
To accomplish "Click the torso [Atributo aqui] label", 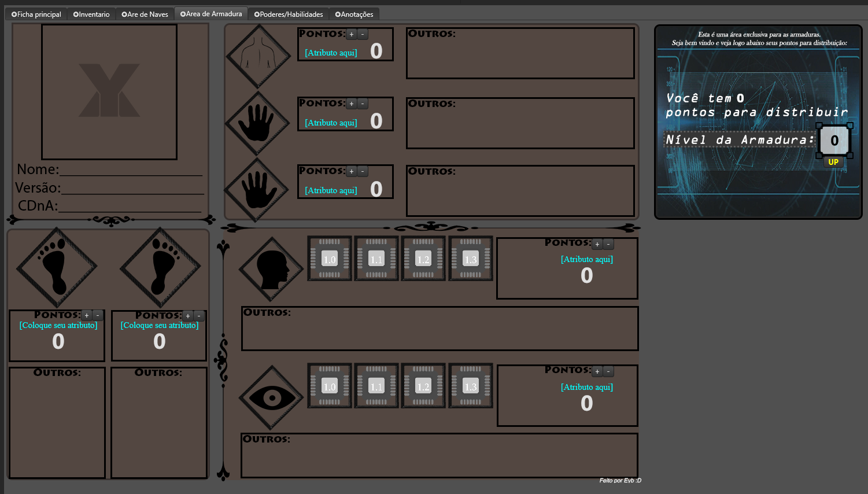I will 331,53.
